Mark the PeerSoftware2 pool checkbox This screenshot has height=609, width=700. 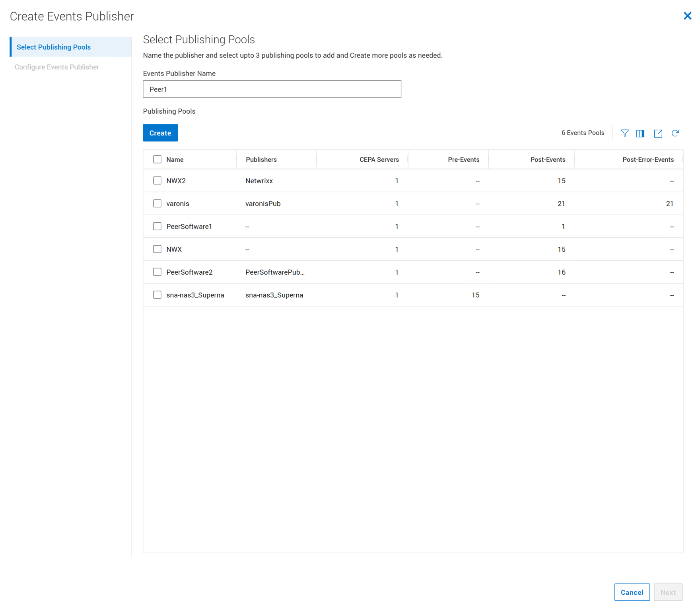pos(157,272)
